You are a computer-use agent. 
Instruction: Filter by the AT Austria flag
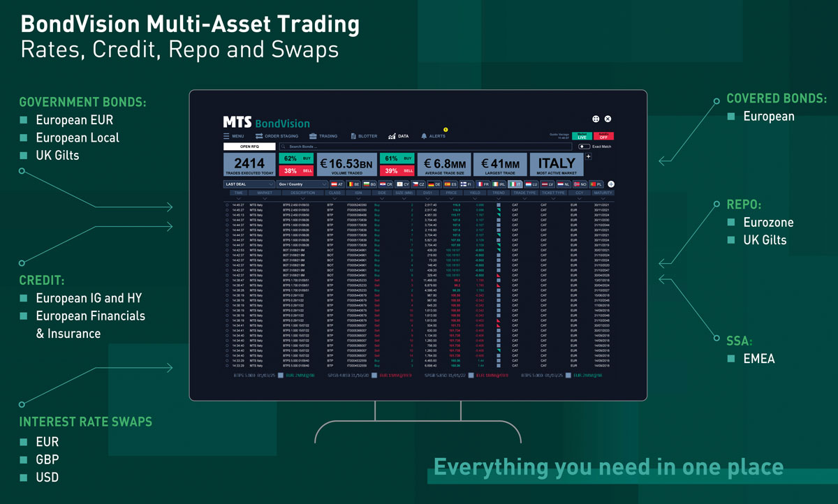pyautogui.click(x=337, y=184)
